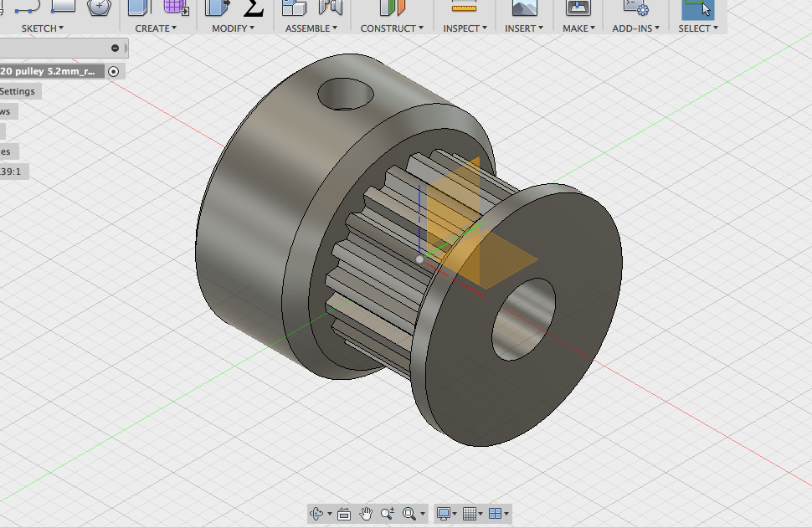812x528 pixels.
Task: Select the set screw hole on pulley hub
Action: 346,94
